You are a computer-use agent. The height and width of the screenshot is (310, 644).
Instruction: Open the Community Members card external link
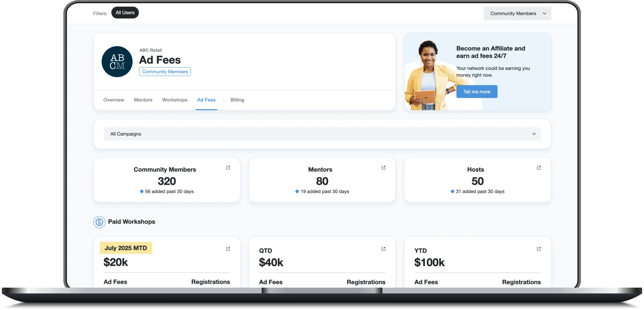point(228,168)
